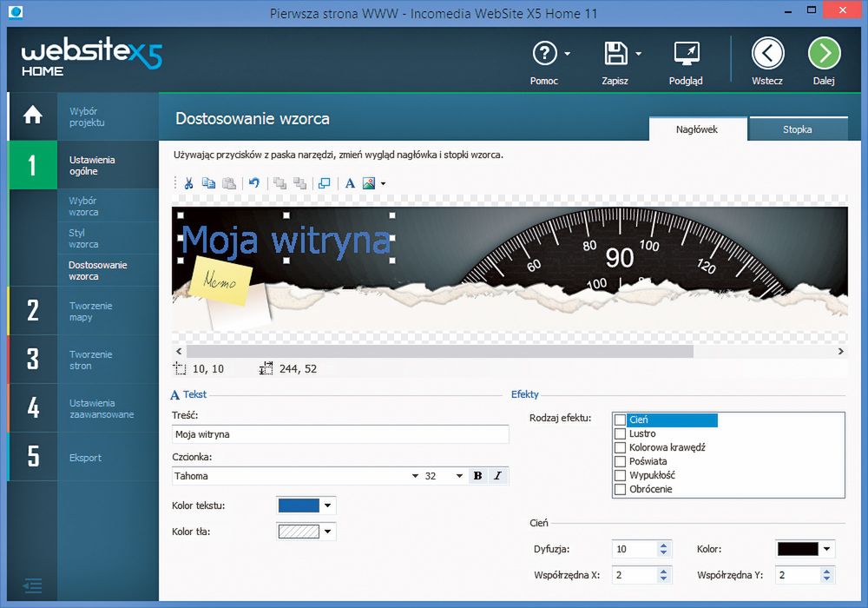Click the scrollbar left arrow
Viewport: 868px width, 608px height.
pos(179,351)
